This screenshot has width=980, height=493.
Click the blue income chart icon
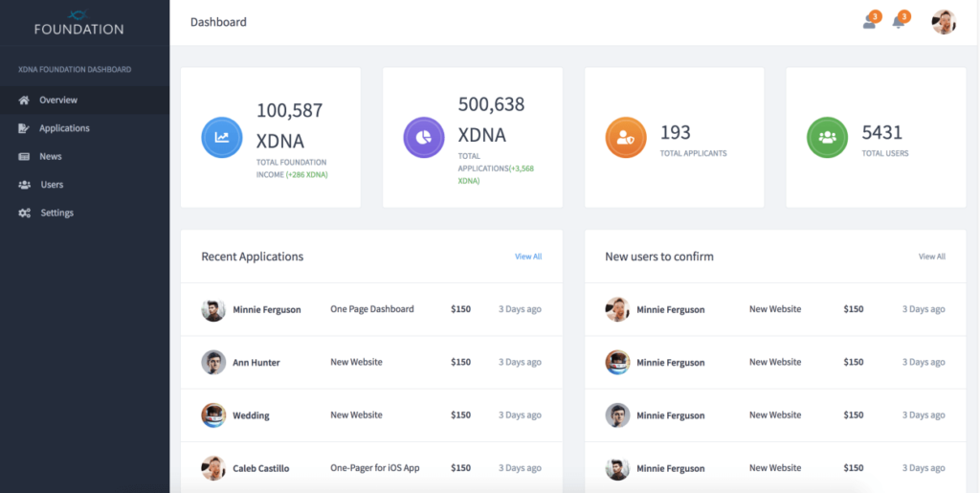(222, 138)
